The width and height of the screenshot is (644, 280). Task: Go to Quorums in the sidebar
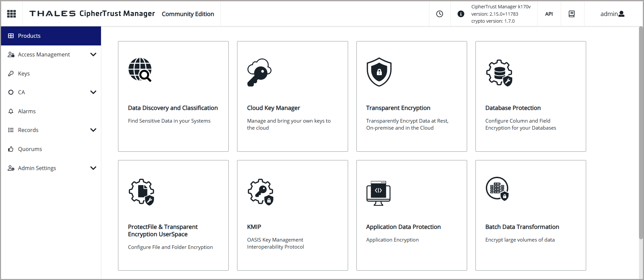[x=51, y=149]
